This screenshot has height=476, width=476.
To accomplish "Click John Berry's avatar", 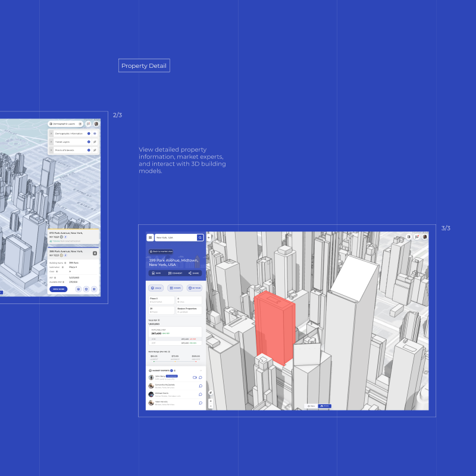I will 151,377.
